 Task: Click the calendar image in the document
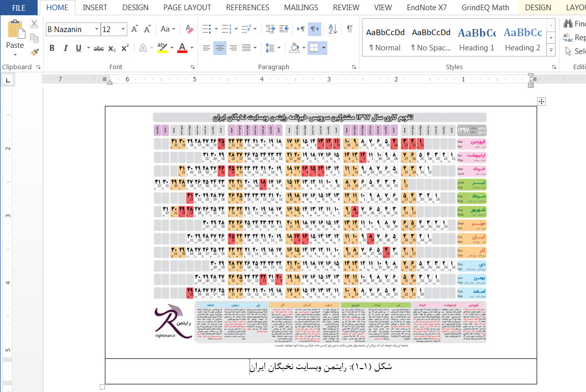tap(320, 228)
